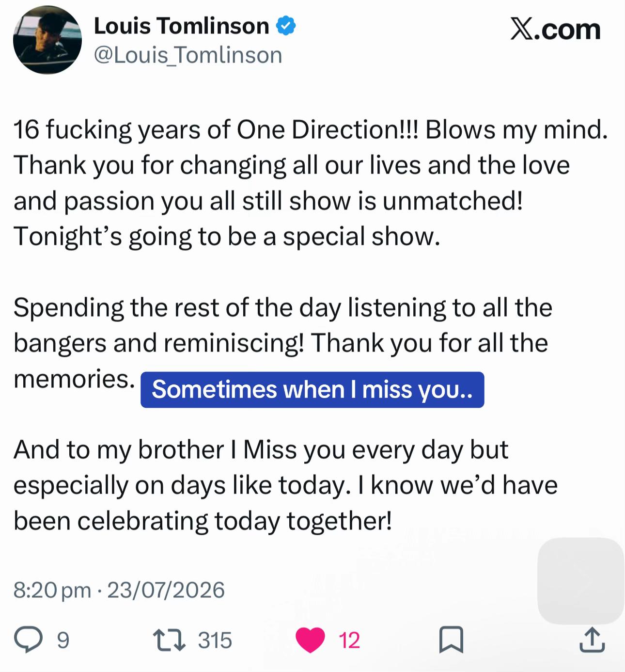Select the 'And to my brother' paragraph
This screenshot has height=672, width=625.
point(286,485)
